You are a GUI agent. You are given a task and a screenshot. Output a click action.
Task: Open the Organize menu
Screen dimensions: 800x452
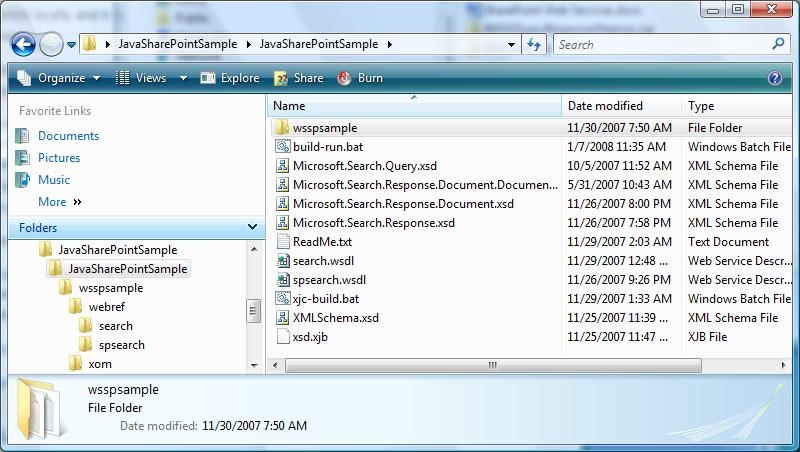coord(58,78)
